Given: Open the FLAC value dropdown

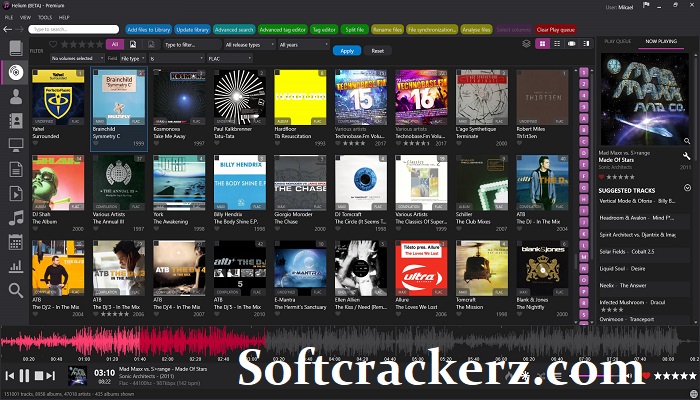Looking at the screenshot, I should [x=229, y=58].
